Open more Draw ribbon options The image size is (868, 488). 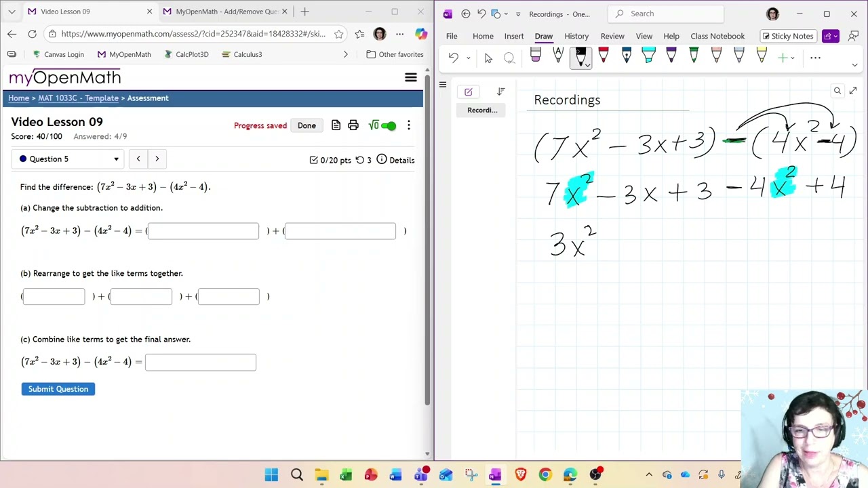click(815, 58)
